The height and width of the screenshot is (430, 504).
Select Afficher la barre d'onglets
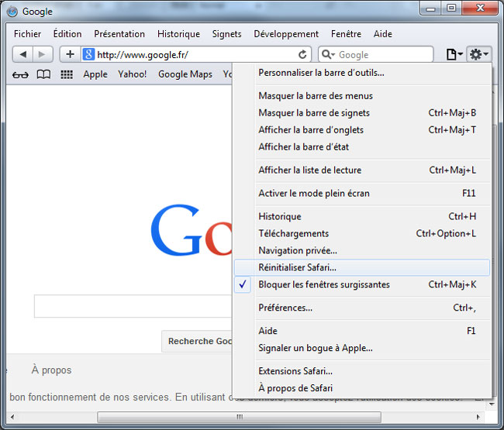click(x=362, y=129)
